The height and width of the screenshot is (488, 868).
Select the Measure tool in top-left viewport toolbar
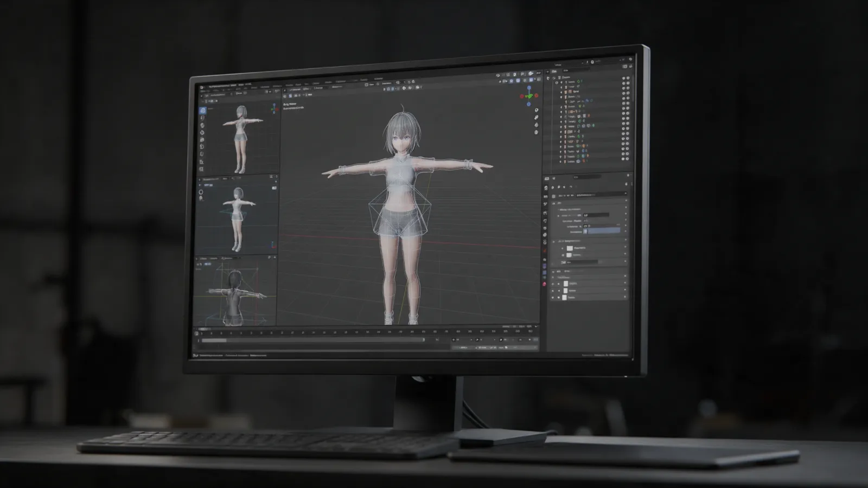[202, 162]
